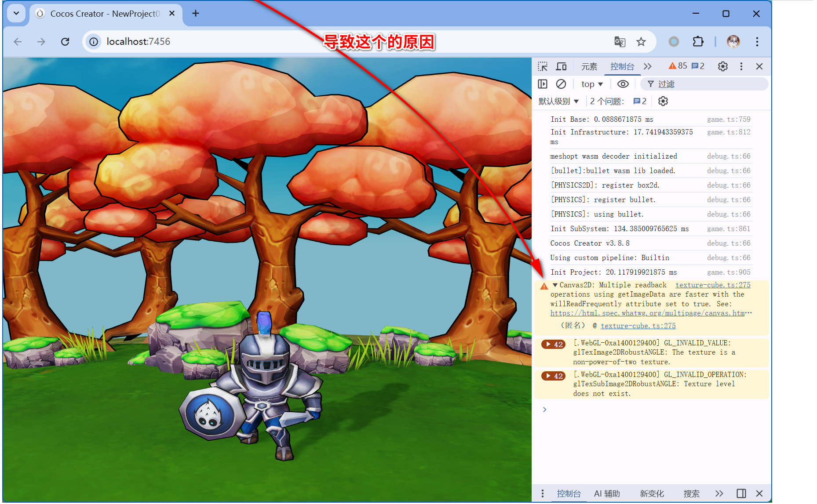Screen dimensions: 817x504
Task: Select the AI 辅助 drawer tab
Action: pyautogui.click(x=607, y=493)
